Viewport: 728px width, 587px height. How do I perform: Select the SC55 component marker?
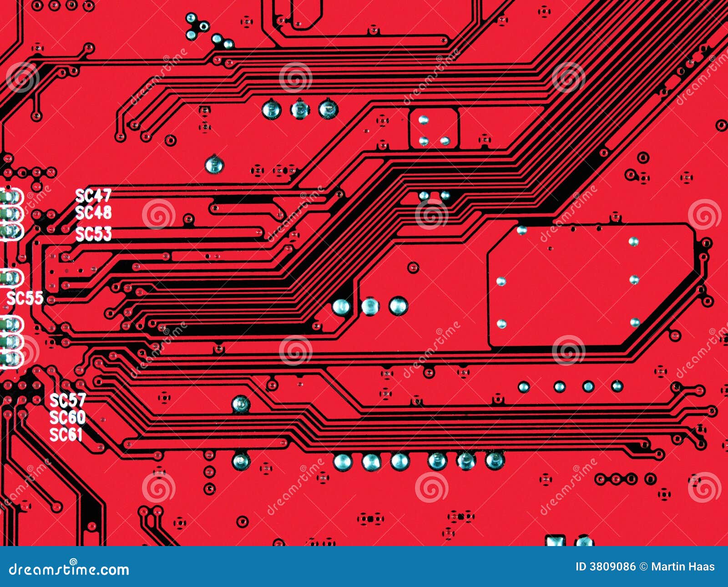point(26,298)
